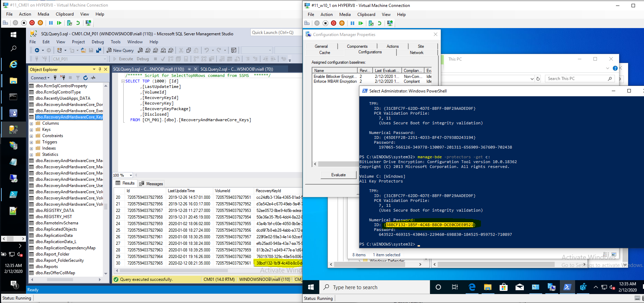Image resolution: width=644 pixels, height=303 pixels.
Task: Click the Search This PC field
Action: tap(580, 79)
